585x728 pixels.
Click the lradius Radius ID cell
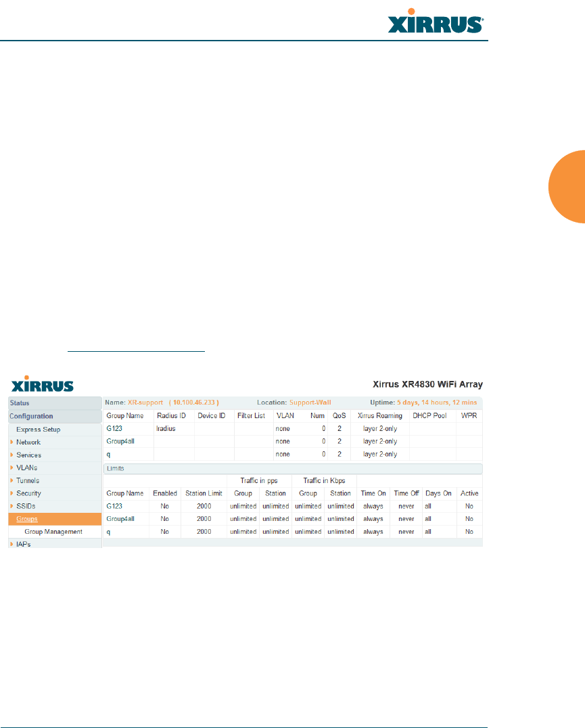(166, 428)
